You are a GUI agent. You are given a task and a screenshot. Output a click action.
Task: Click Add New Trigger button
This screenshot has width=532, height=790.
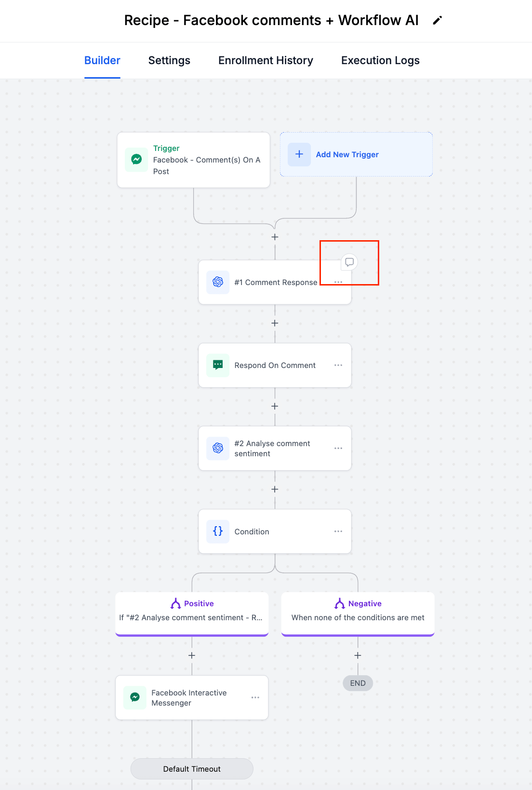(356, 154)
